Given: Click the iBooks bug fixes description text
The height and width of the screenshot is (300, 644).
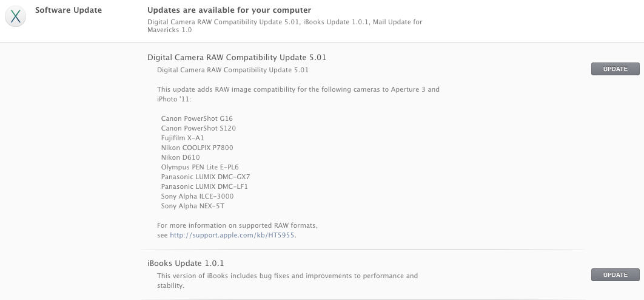Looking at the screenshot, I should tap(287, 281).
